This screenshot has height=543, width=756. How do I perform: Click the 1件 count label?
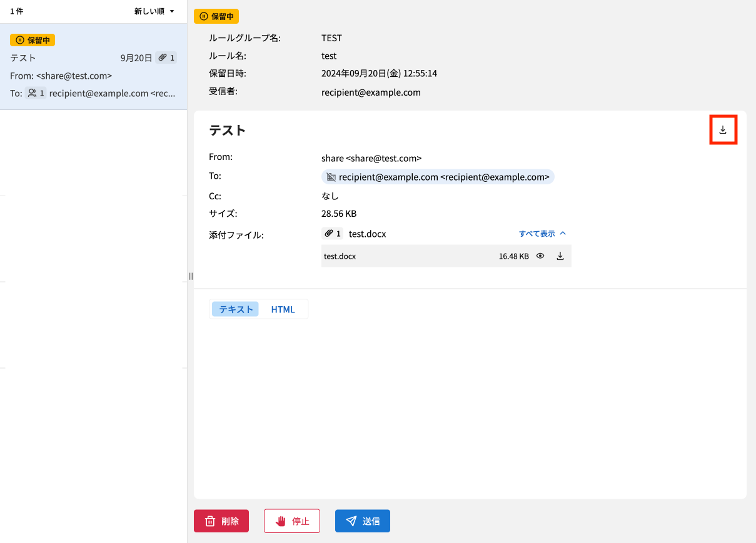point(16,11)
